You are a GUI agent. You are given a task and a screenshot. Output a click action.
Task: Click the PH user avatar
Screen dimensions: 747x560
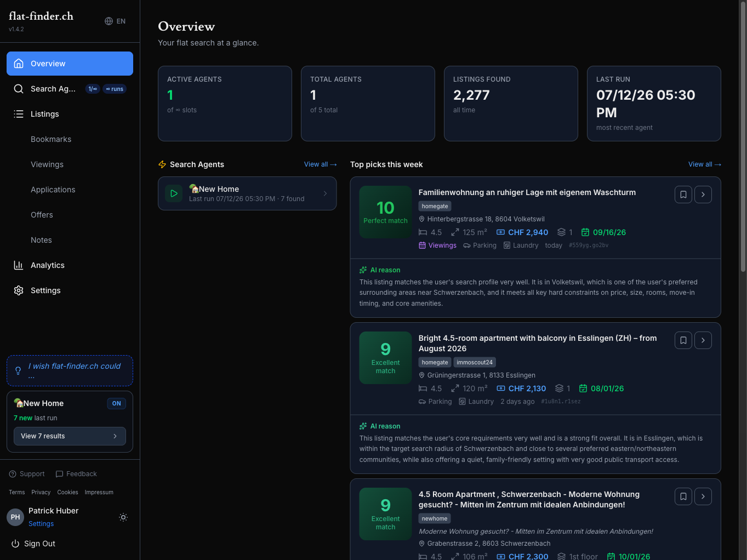click(15, 517)
